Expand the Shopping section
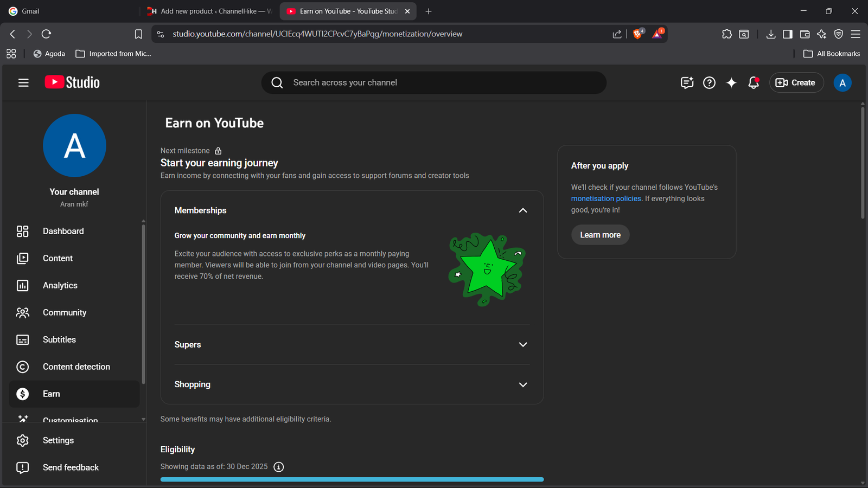Image resolution: width=868 pixels, height=488 pixels. [x=522, y=384]
